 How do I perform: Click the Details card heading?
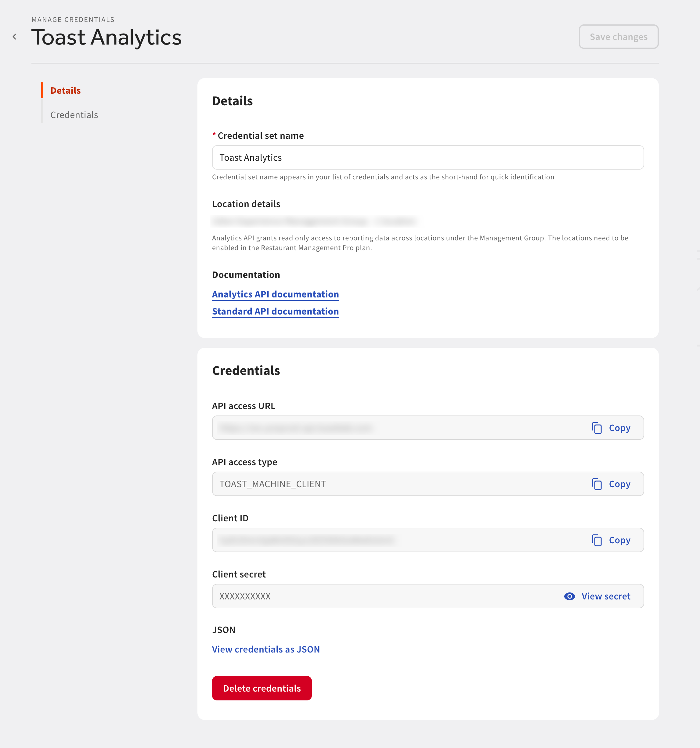(x=233, y=101)
